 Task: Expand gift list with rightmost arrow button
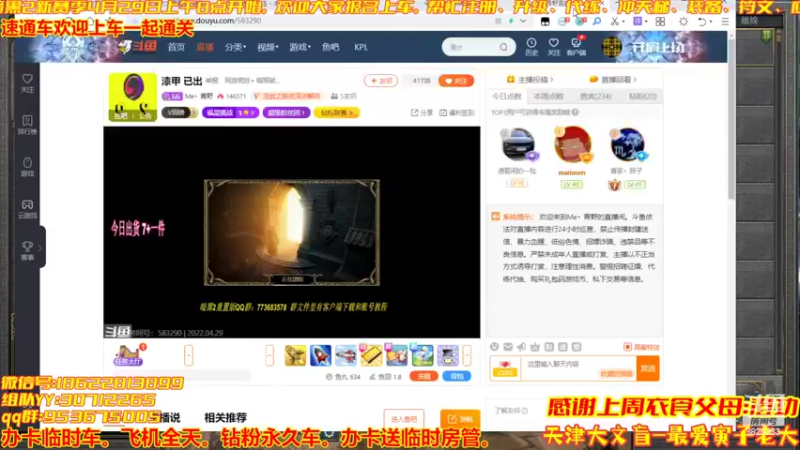(467, 355)
